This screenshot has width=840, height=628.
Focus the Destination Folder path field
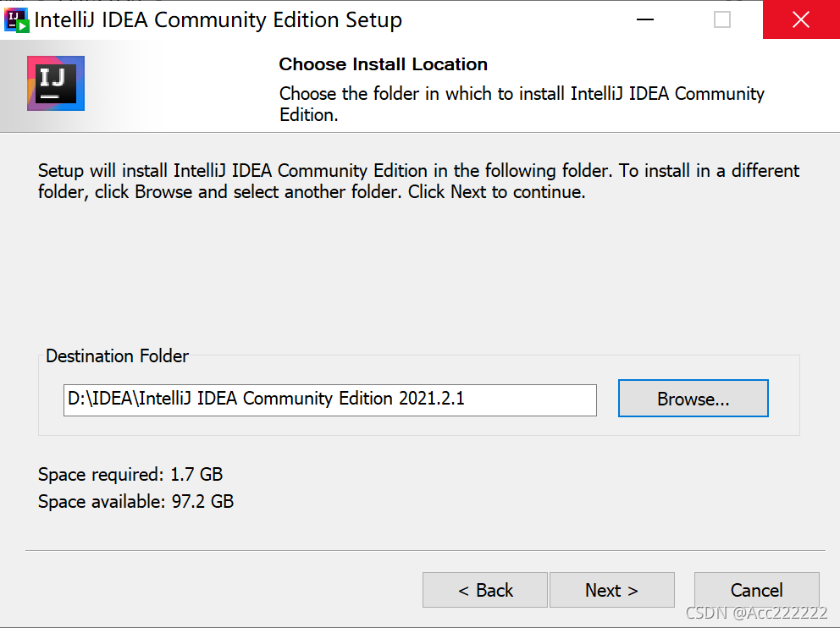click(329, 399)
